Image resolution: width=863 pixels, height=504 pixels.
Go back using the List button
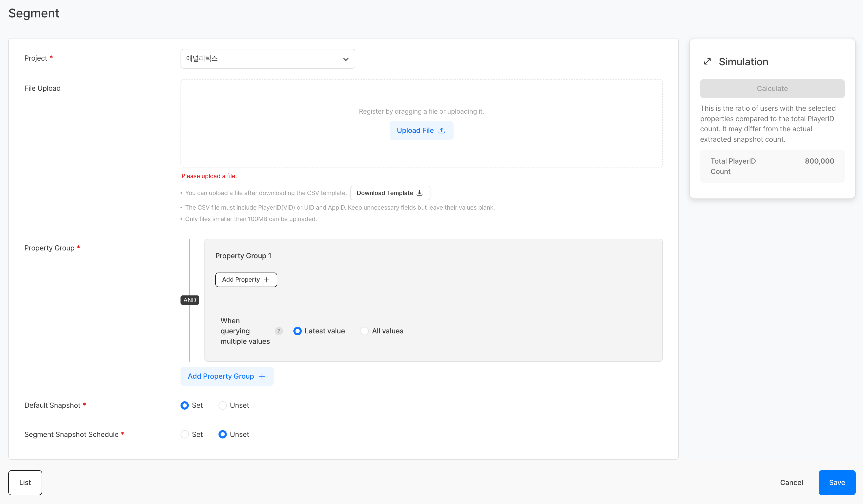25,482
